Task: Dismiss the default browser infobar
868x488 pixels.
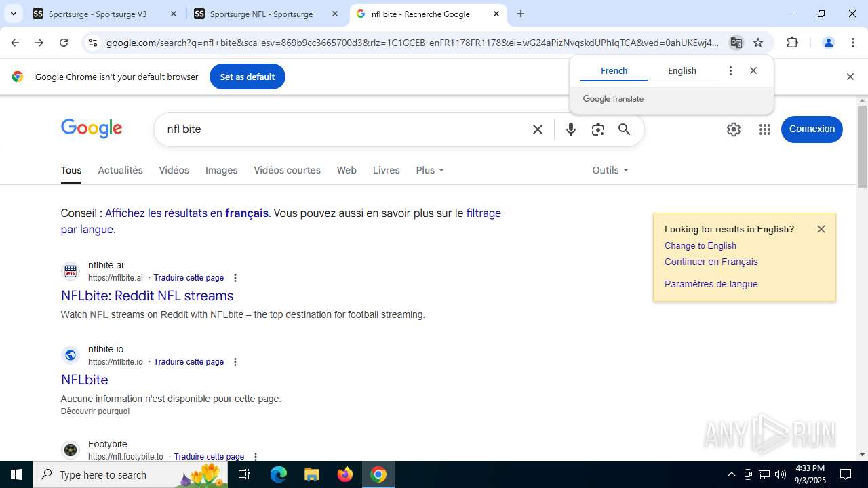Action: pos(850,77)
